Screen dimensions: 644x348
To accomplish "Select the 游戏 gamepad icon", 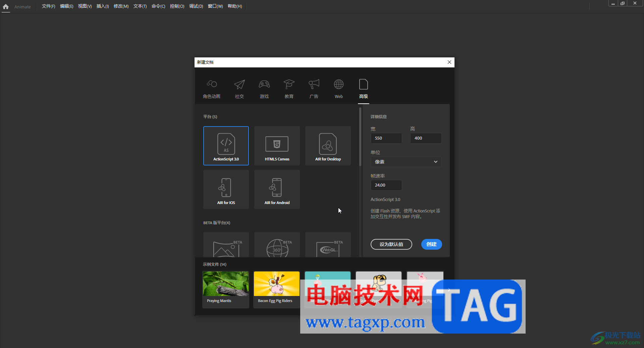I will pyautogui.click(x=264, y=84).
